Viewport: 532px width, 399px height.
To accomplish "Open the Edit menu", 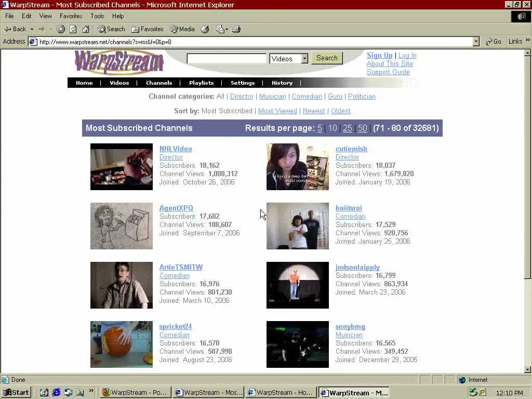I will pos(26,16).
